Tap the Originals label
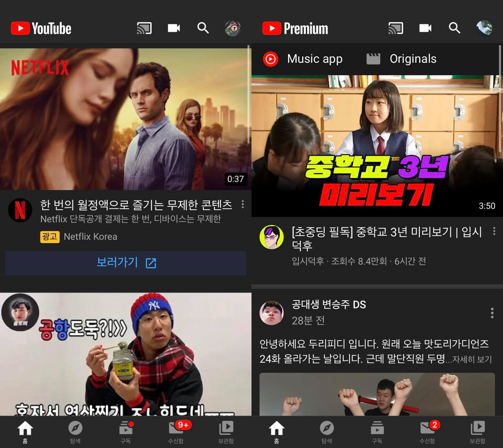Image resolution: width=503 pixels, height=448 pixels. pyautogui.click(x=413, y=59)
